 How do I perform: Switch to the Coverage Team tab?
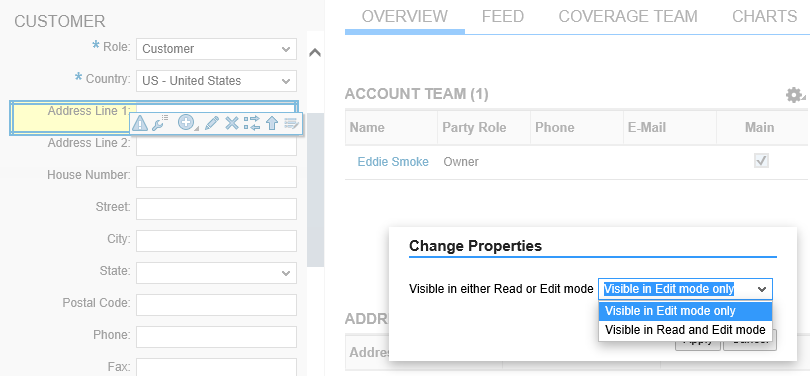[x=628, y=17]
